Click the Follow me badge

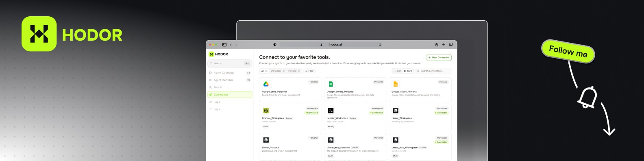tap(568, 51)
